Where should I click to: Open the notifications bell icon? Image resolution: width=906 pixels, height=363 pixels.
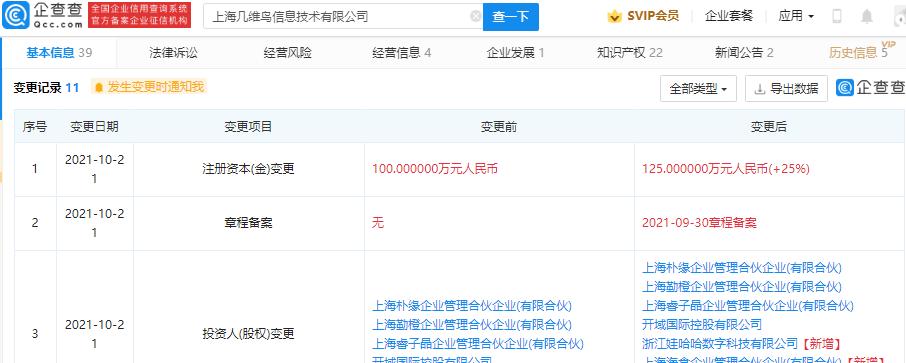867,16
